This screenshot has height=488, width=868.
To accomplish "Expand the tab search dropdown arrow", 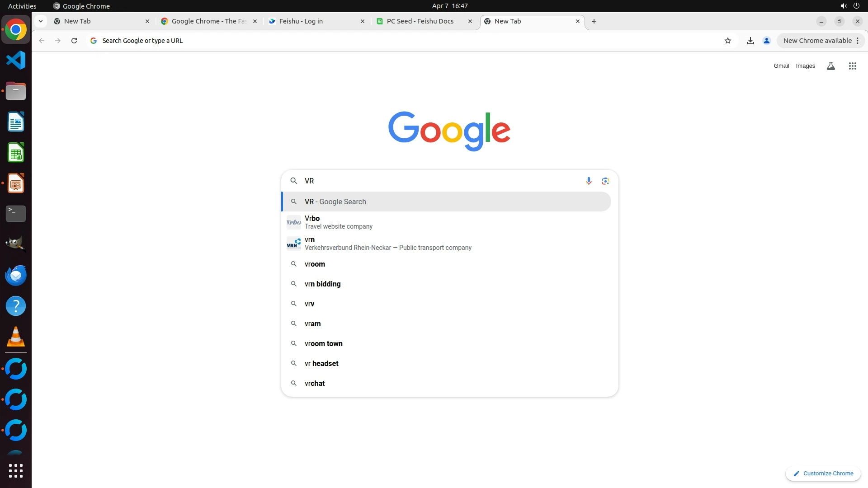I will (41, 21).
